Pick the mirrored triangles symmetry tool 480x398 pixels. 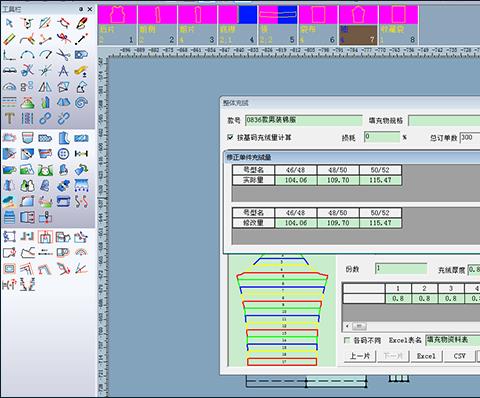tap(45, 87)
